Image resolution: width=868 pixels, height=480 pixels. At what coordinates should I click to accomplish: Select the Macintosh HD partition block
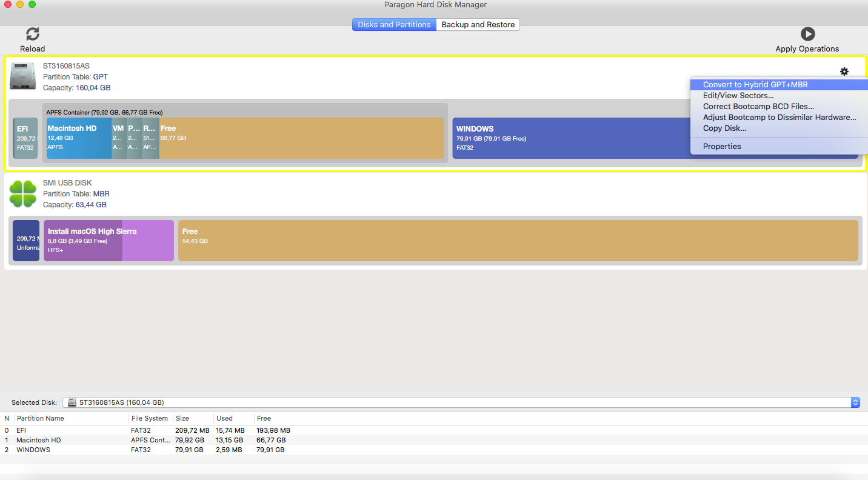pyautogui.click(x=79, y=138)
